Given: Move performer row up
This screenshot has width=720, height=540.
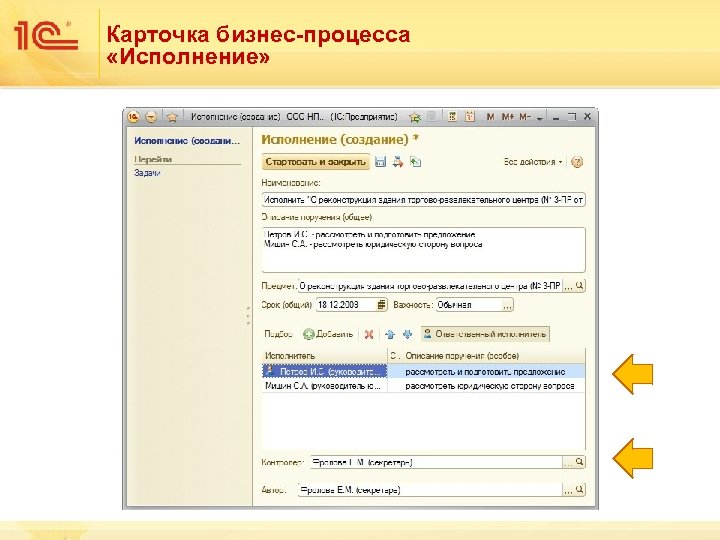Looking at the screenshot, I should pos(390,334).
